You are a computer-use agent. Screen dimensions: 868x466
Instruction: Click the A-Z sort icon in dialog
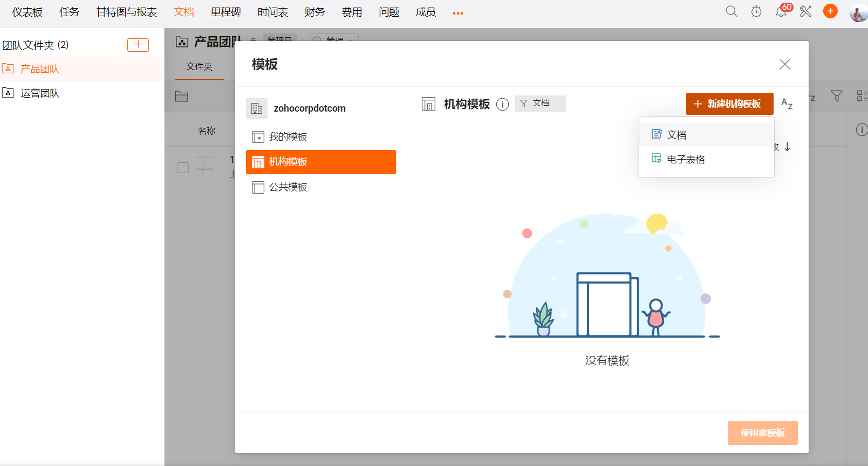(x=787, y=104)
